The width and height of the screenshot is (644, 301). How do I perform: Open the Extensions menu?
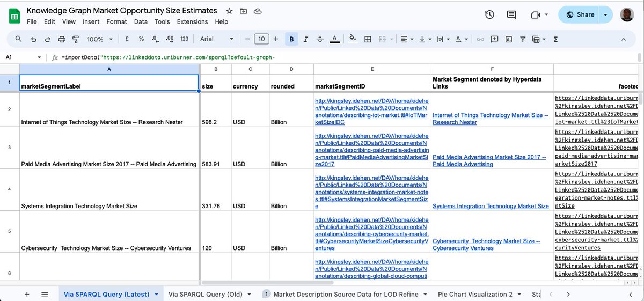click(x=192, y=22)
